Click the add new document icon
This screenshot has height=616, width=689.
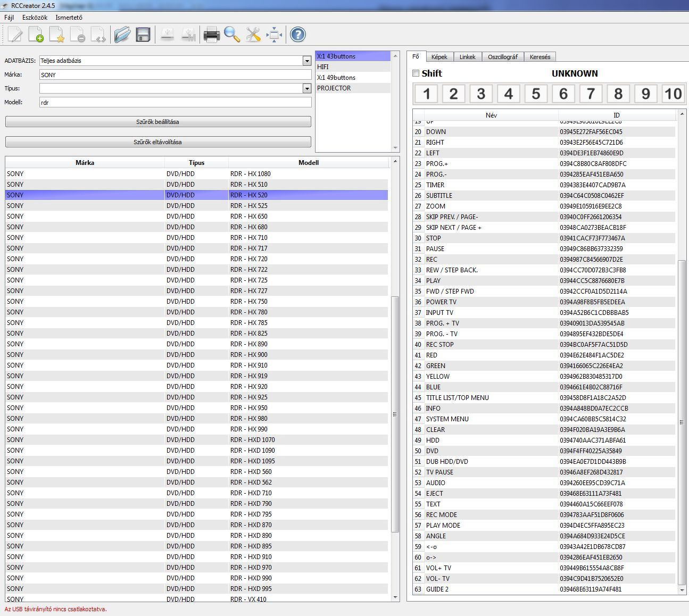click(x=36, y=35)
